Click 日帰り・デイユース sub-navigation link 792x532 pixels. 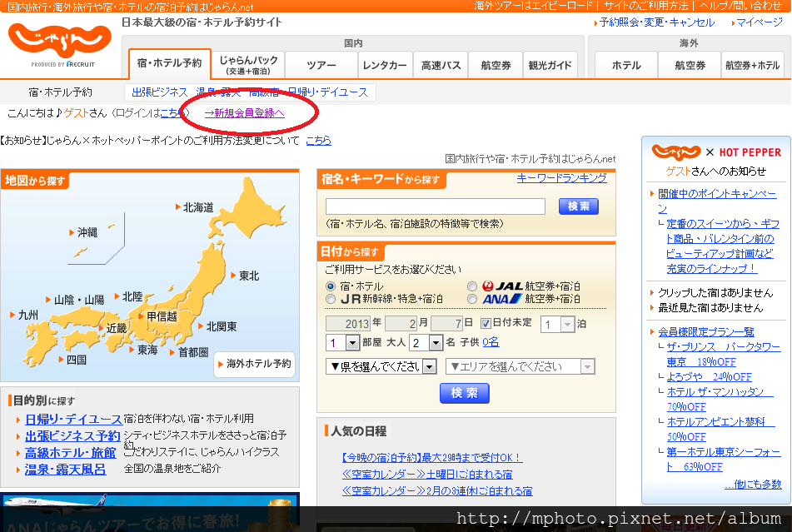(x=327, y=92)
